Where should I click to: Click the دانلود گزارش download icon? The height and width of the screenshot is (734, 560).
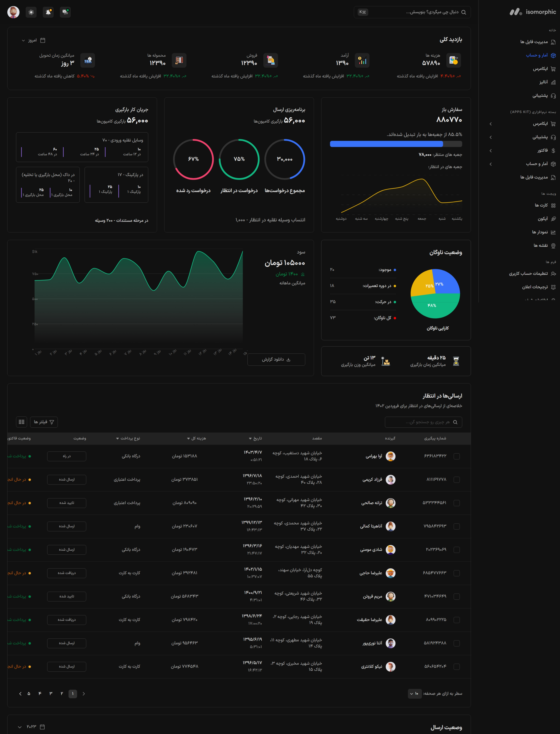(x=288, y=360)
